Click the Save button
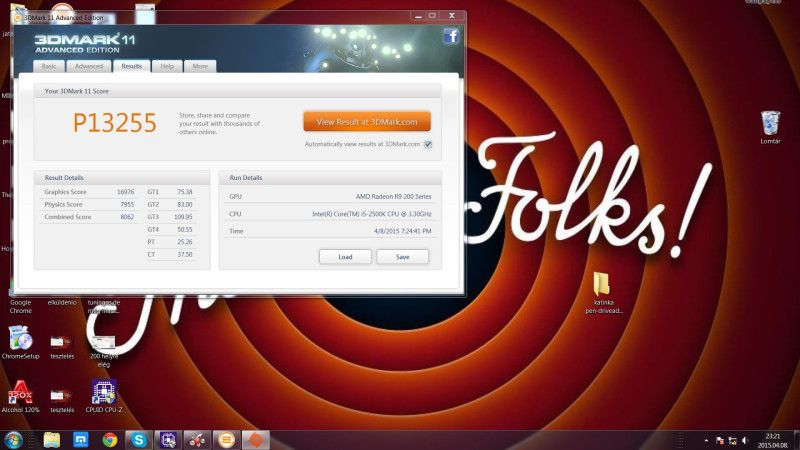The height and width of the screenshot is (450, 800). pos(403,257)
